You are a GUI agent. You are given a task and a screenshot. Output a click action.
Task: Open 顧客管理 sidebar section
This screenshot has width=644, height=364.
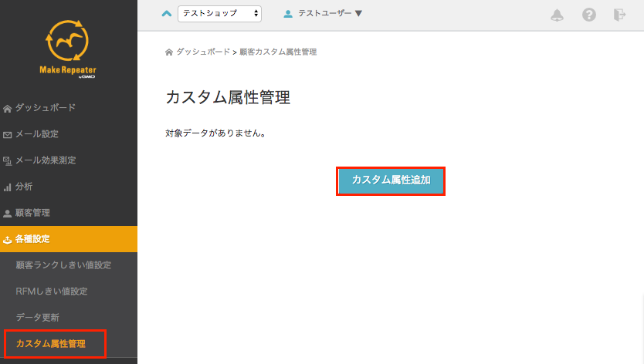(x=32, y=213)
